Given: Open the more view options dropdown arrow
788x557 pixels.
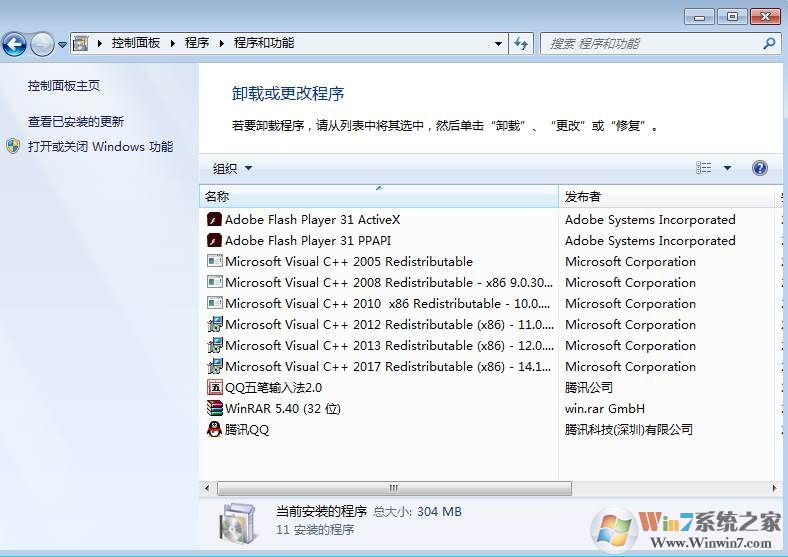Looking at the screenshot, I should coord(727,168).
